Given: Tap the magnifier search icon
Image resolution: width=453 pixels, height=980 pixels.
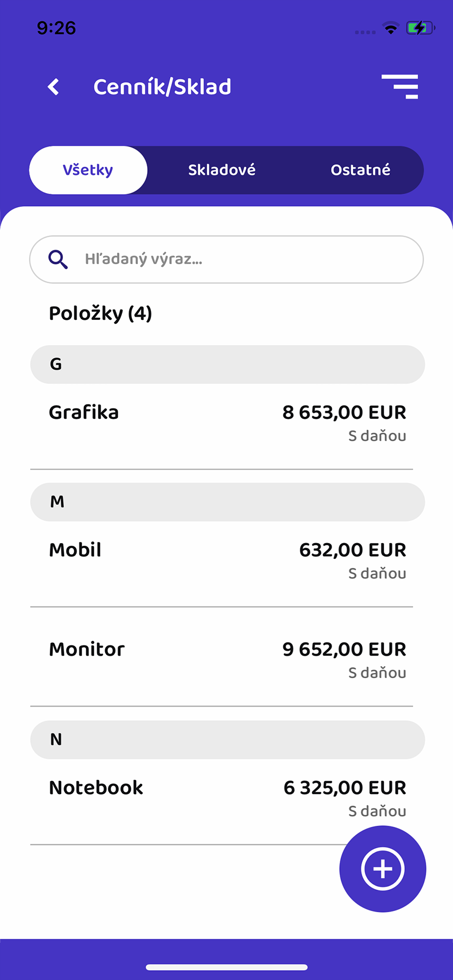Looking at the screenshot, I should point(58,259).
